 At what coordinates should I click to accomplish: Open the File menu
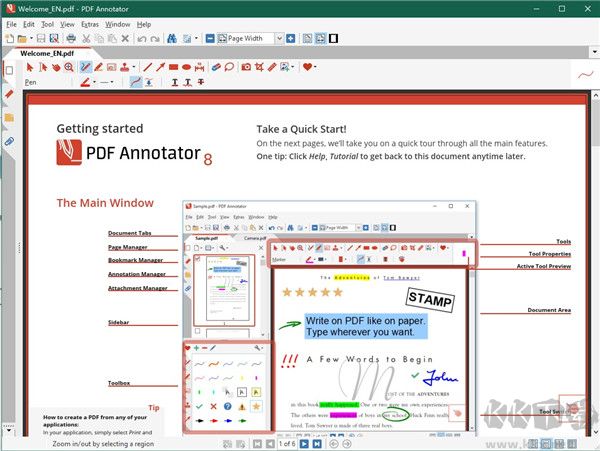[11, 24]
